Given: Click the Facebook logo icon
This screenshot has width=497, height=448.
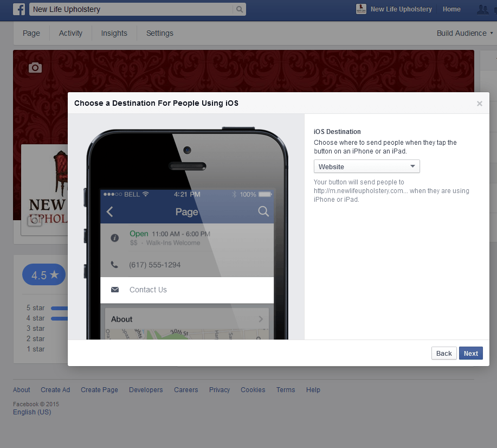Looking at the screenshot, I should coord(19,9).
